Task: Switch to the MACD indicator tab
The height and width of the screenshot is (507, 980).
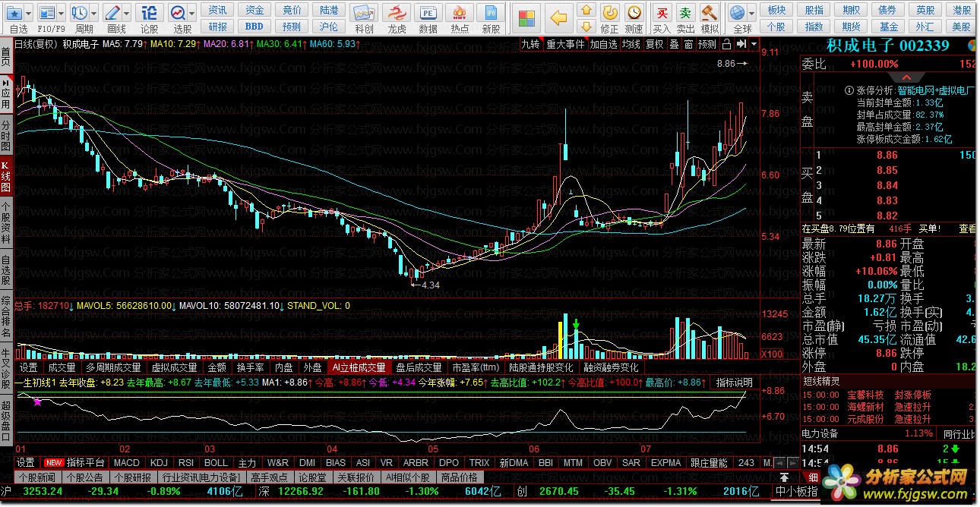Action: 127,462
